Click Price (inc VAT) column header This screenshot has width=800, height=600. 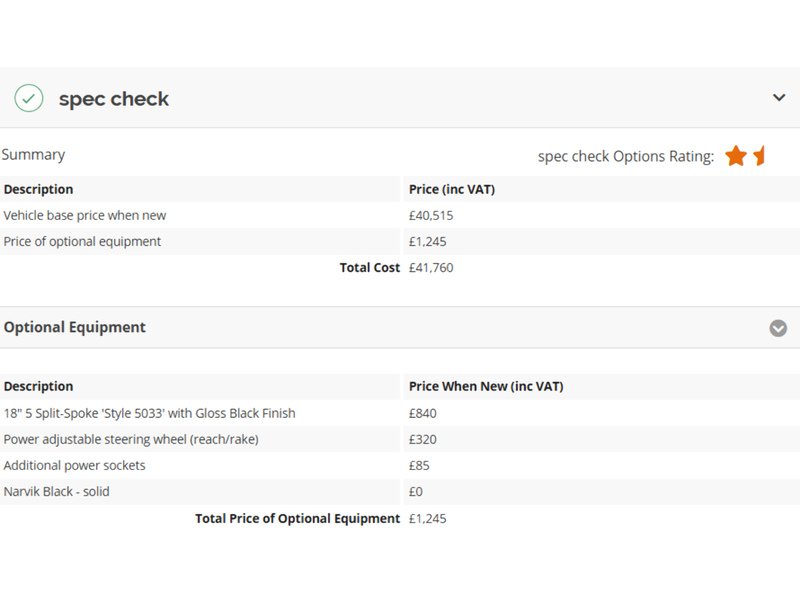(452, 189)
